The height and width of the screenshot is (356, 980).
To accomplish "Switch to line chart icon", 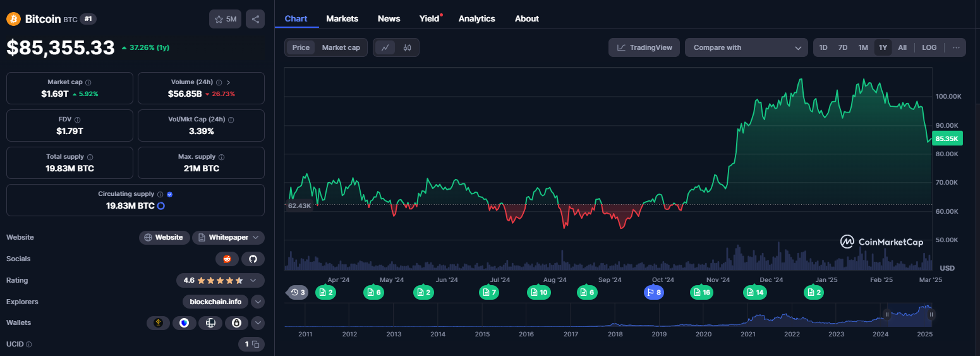I will [x=385, y=47].
